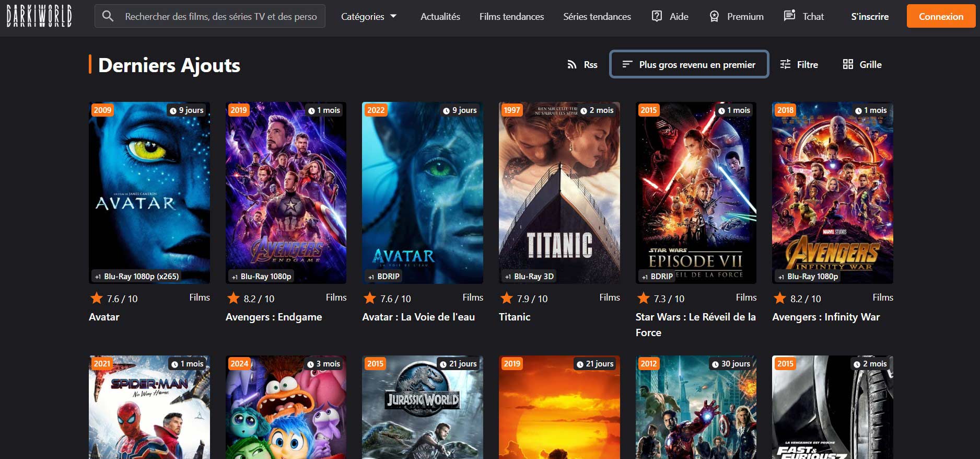Viewport: 980px width, 459px height.
Task: Click the BDRIP badge on Avatar La Voie de l'eau
Action: point(383,276)
